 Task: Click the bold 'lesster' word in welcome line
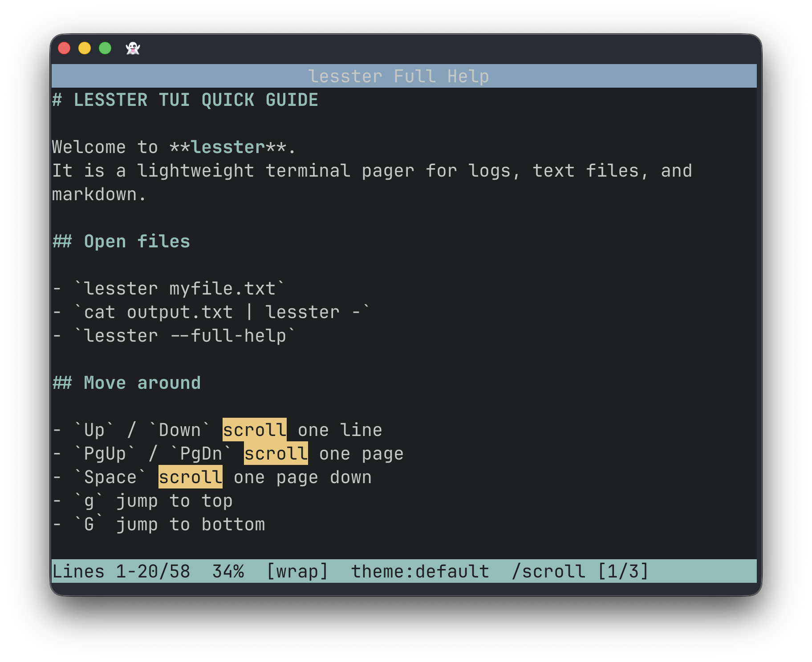(x=228, y=147)
